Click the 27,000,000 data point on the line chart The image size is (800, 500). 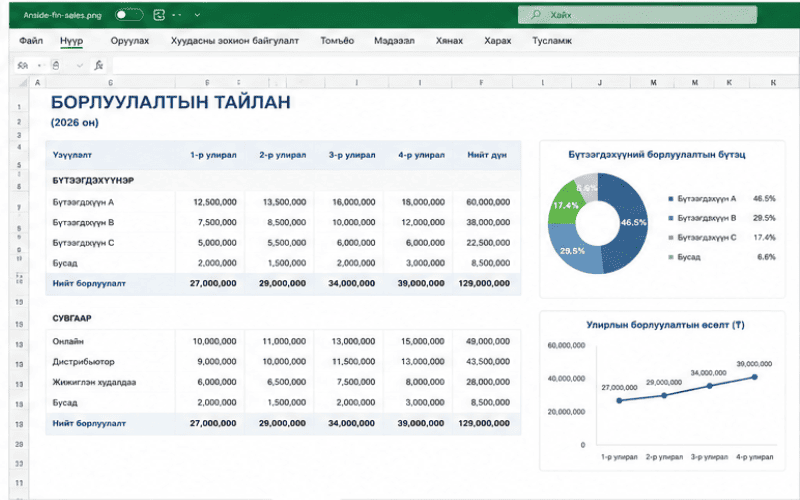point(619,401)
